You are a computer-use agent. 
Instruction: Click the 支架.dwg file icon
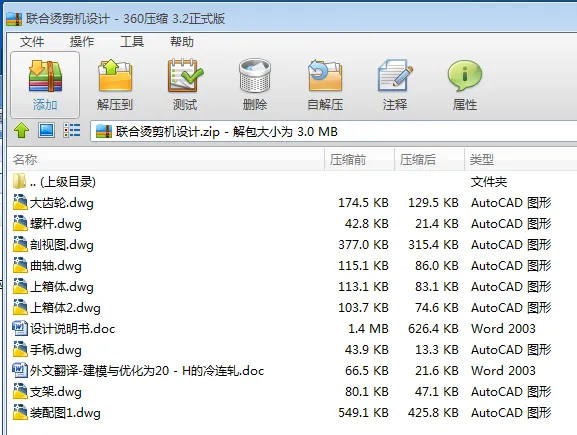(x=20, y=391)
